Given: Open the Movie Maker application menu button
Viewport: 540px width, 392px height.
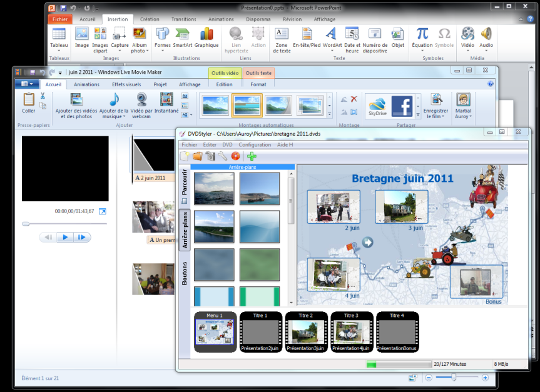Looking at the screenshot, I should click(27, 84).
